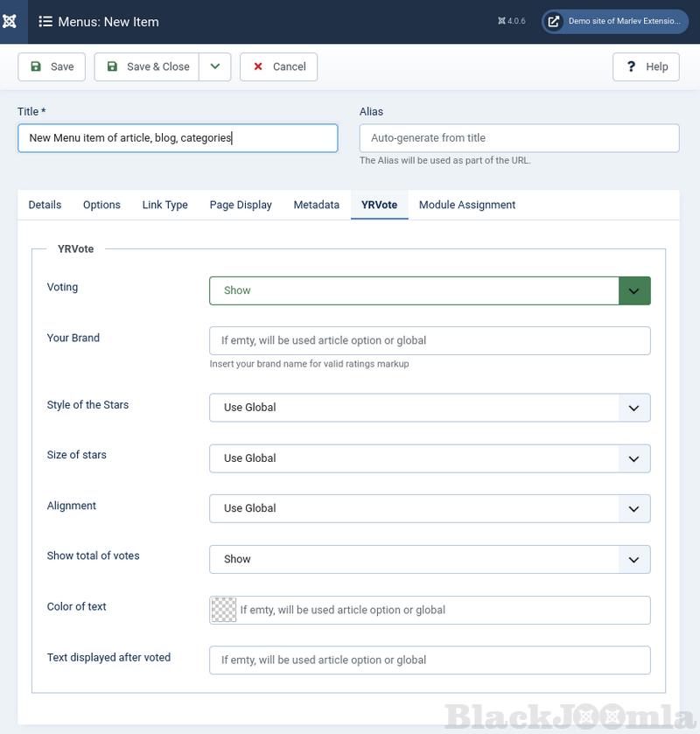
Task: Open the Style of the Stars dropdown
Action: pyautogui.click(x=430, y=408)
